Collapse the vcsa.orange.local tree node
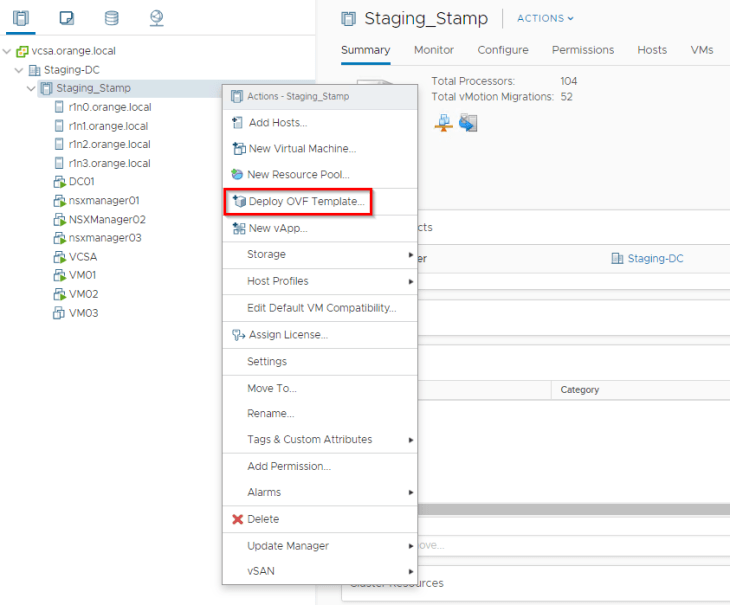This screenshot has width=730, height=605. tap(8, 51)
